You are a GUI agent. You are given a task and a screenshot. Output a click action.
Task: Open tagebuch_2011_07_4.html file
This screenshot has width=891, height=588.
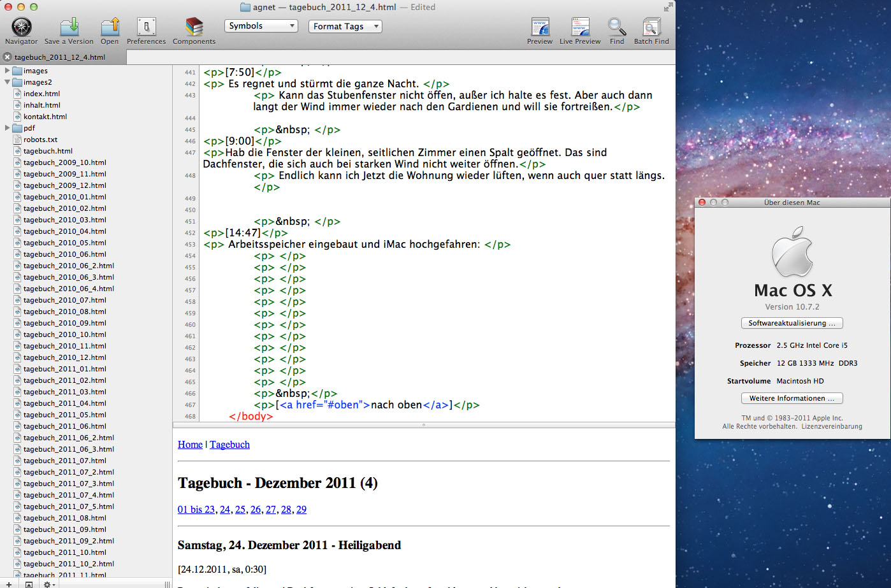(x=69, y=495)
